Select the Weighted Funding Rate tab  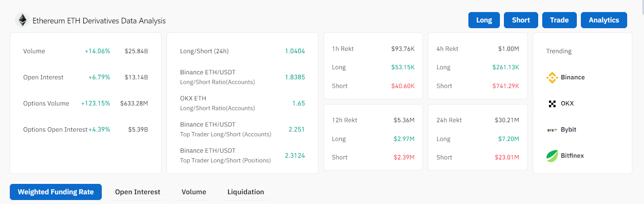click(x=56, y=192)
